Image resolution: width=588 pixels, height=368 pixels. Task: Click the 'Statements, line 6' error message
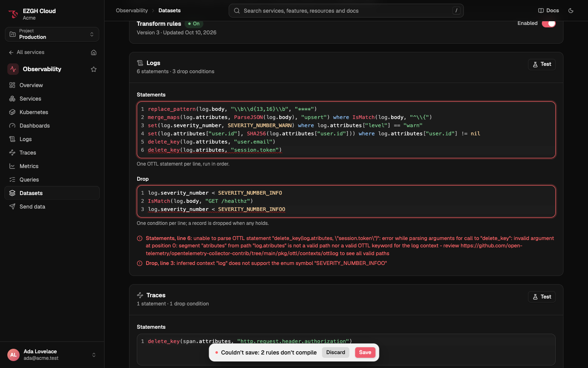pyautogui.click(x=350, y=246)
